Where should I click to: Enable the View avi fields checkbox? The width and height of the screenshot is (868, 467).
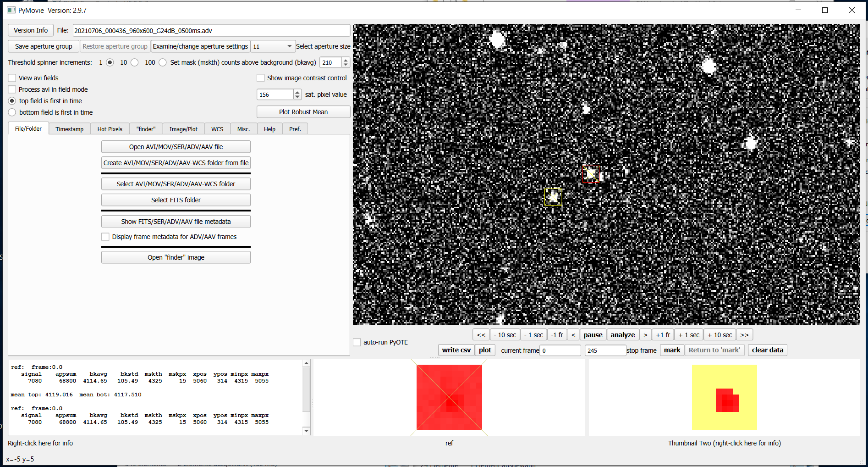click(x=12, y=78)
